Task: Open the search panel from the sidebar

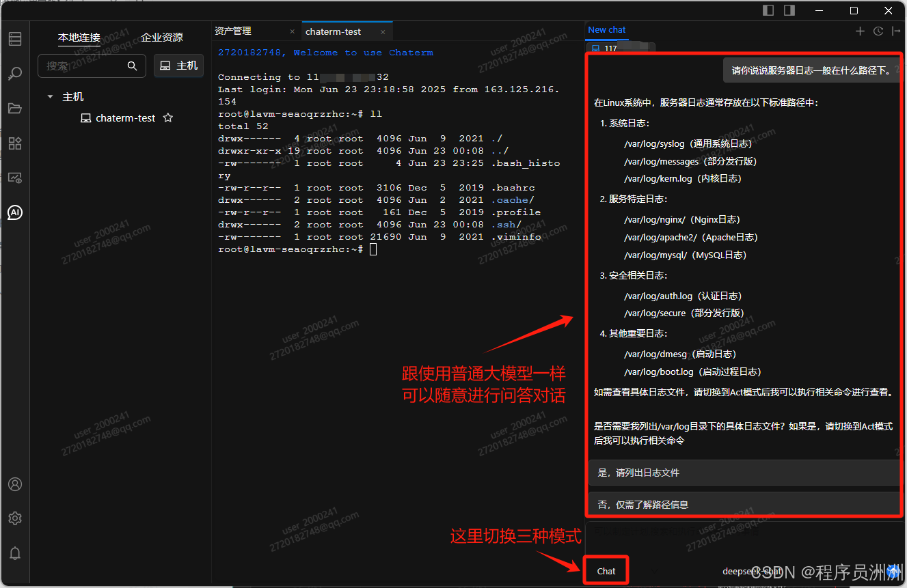Action: [x=15, y=73]
